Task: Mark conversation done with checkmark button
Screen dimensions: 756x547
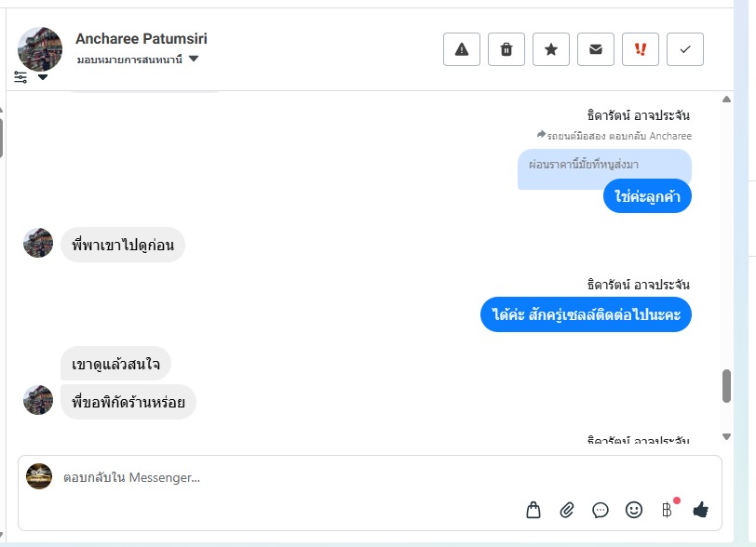Action: [x=685, y=49]
